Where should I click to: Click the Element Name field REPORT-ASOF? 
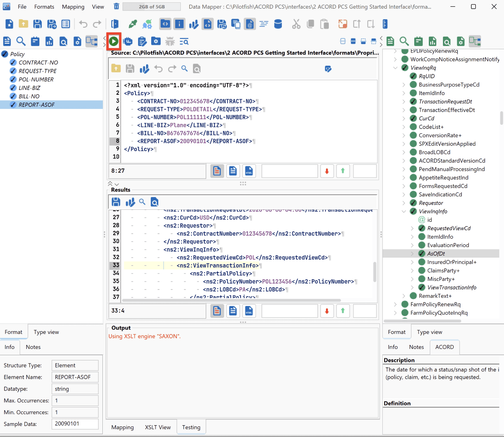[75, 377]
